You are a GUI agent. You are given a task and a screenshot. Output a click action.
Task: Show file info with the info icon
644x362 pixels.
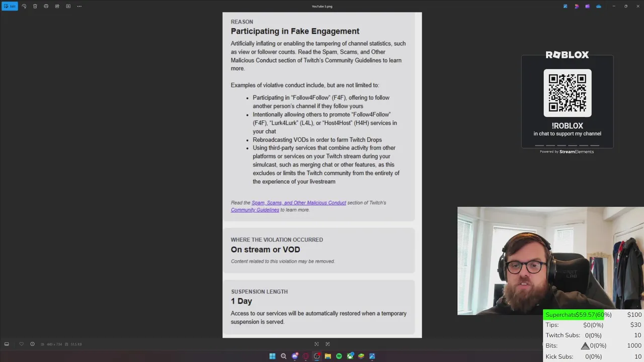32,344
